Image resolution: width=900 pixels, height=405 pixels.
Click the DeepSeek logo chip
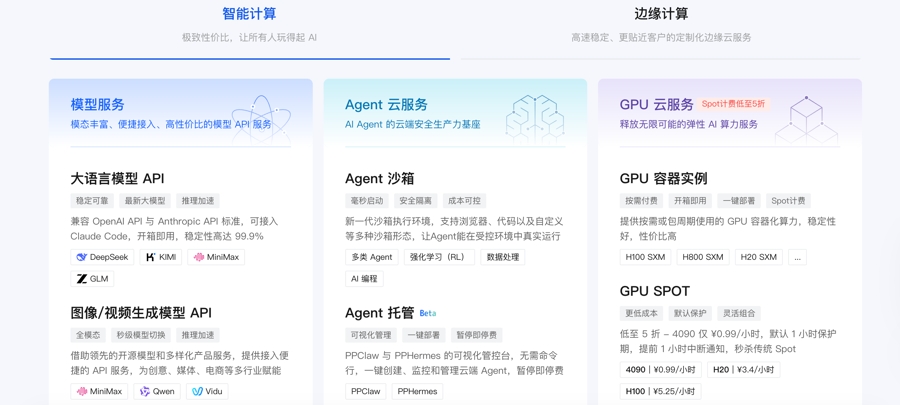pyautogui.click(x=102, y=257)
